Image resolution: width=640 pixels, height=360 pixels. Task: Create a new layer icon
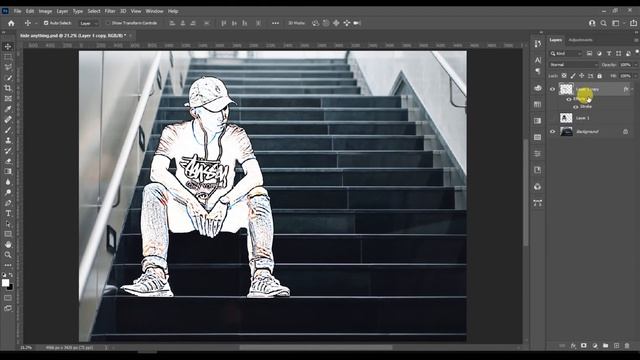(x=616, y=346)
